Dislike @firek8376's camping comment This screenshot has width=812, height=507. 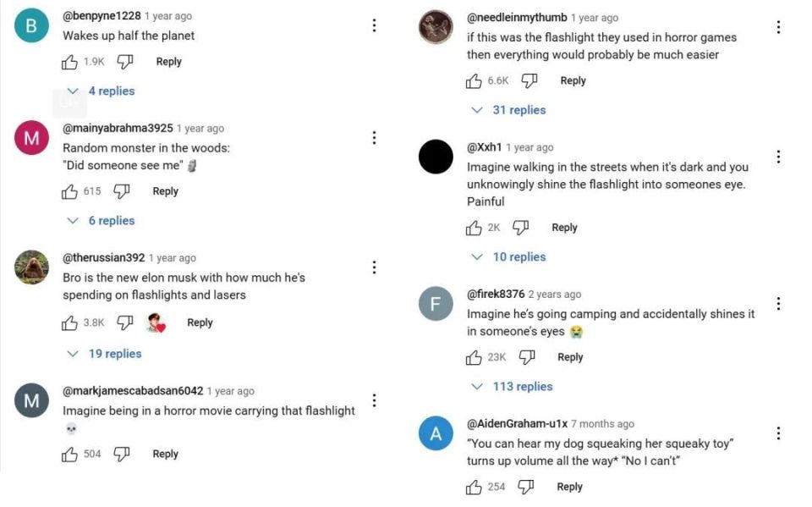tap(526, 357)
